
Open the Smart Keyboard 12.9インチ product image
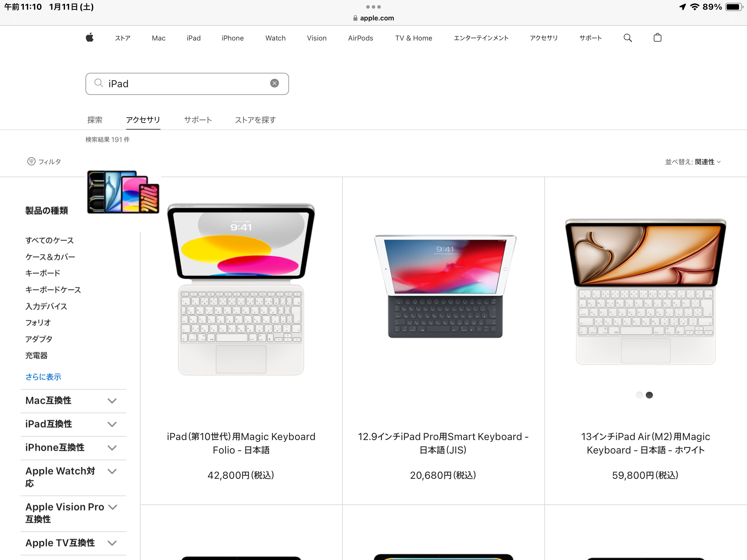point(445,287)
